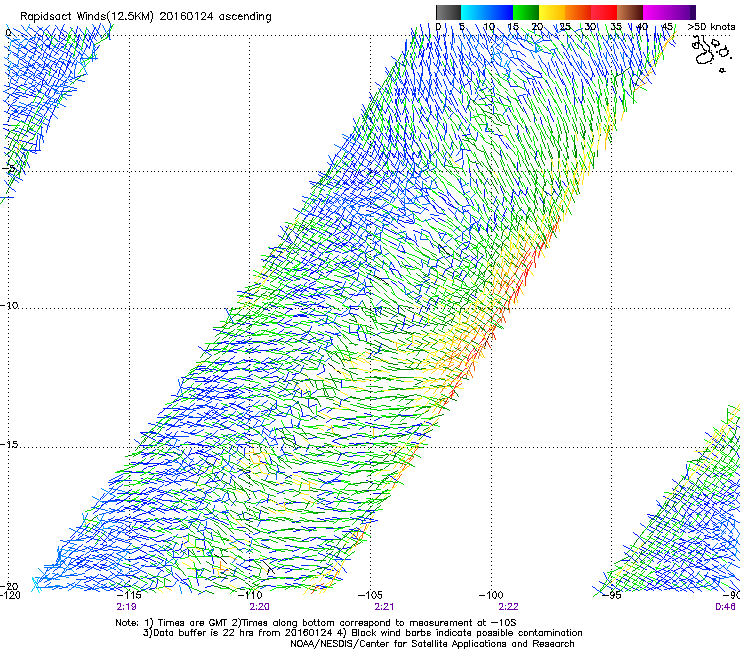Click the latitude label -10
This screenshot has width=740, height=650.
(x=9, y=305)
